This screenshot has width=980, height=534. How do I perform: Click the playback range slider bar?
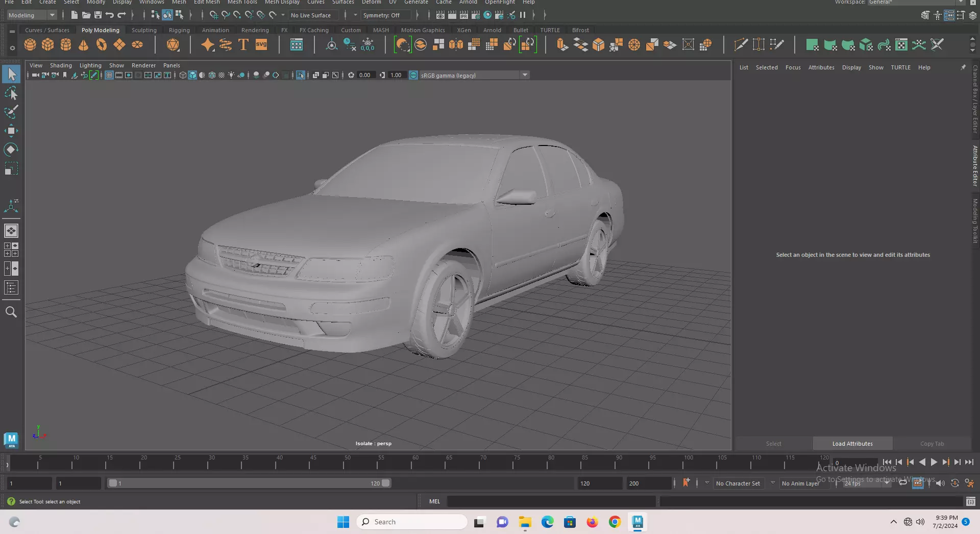pyautogui.click(x=249, y=483)
